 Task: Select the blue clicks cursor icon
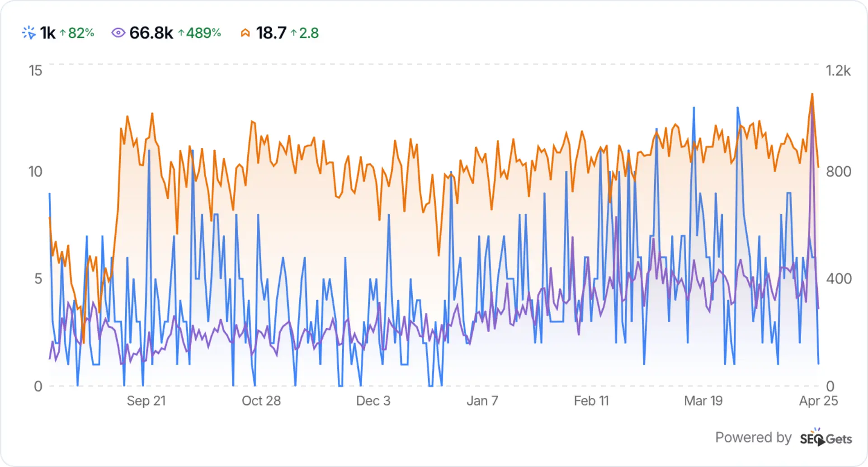point(28,33)
